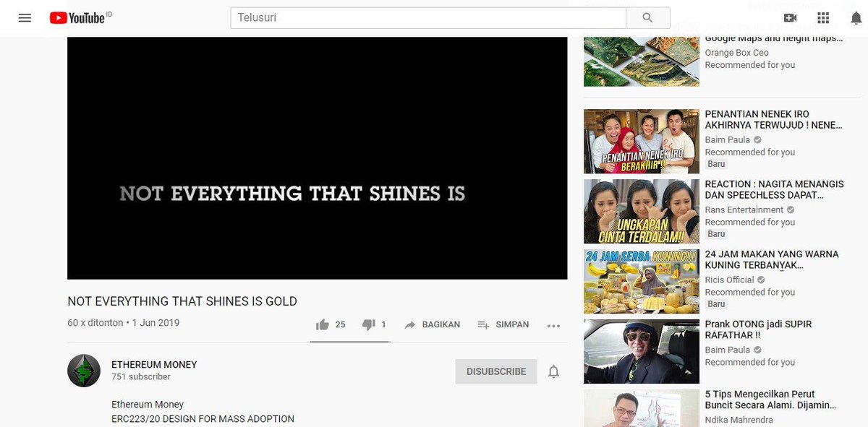Save video to playlist with SIMPAN
The height and width of the screenshot is (427, 868).
(503, 325)
